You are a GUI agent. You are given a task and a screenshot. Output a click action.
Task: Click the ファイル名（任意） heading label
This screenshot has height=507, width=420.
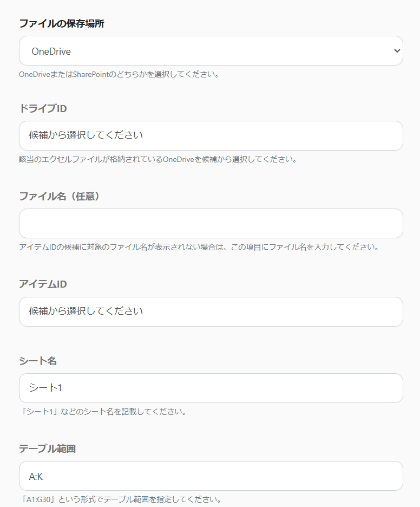tap(60, 196)
